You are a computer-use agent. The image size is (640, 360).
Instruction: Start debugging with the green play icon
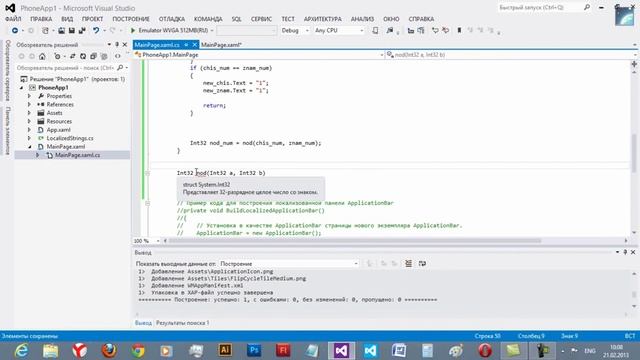(x=133, y=31)
